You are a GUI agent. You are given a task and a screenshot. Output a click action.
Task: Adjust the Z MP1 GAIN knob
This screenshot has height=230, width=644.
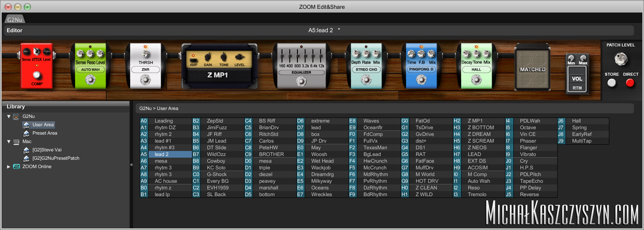point(208,56)
